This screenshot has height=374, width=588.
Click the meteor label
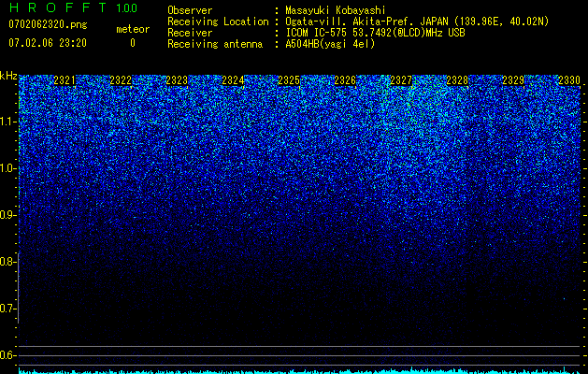tap(133, 29)
